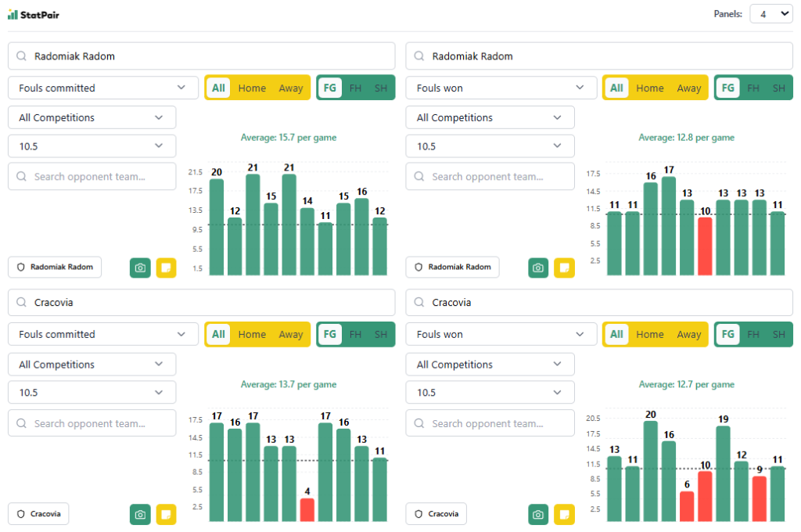Click camera screenshot icon in Radomiak Fouls committed panel
This screenshot has height=532, width=801.
[140, 268]
